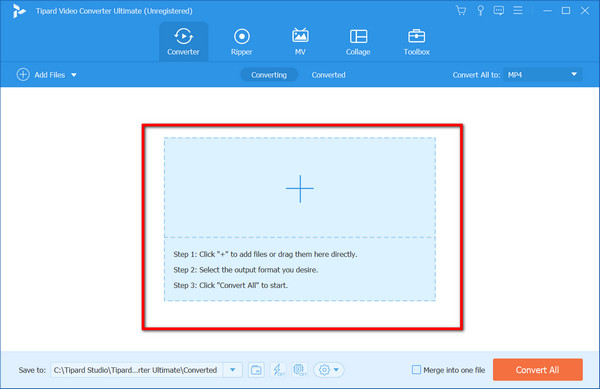Screen dimensions: 600x389
Task: Open the hamburger menu icon
Action: [518, 10]
